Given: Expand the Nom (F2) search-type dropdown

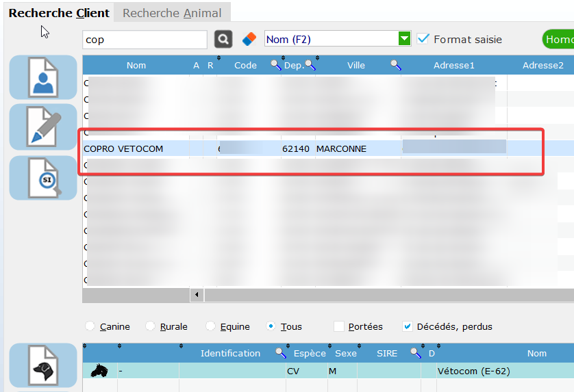Looking at the screenshot, I should [x=405, y=39].
